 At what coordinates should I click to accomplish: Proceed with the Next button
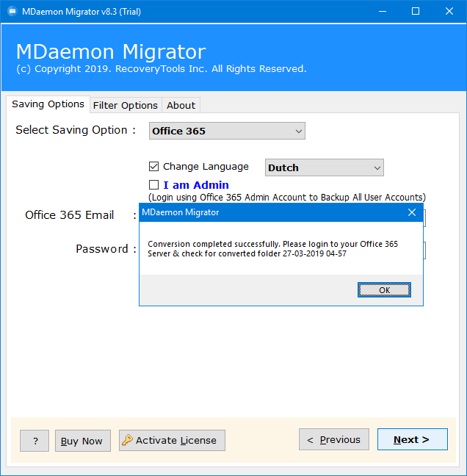pyautogui.click(x=413, y=439)
